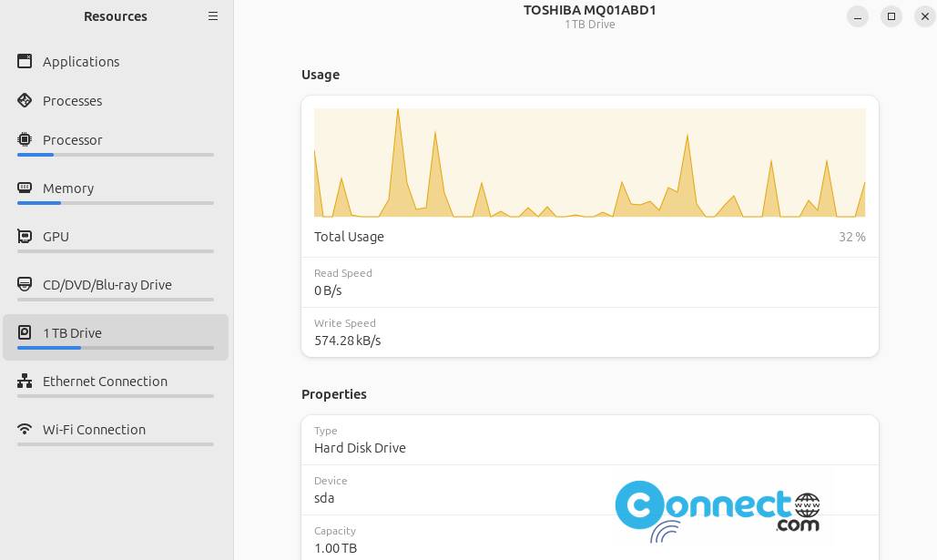Minimize the Resources window
Viewport: 937px width, 560px height.
click(x=858, y=16)
